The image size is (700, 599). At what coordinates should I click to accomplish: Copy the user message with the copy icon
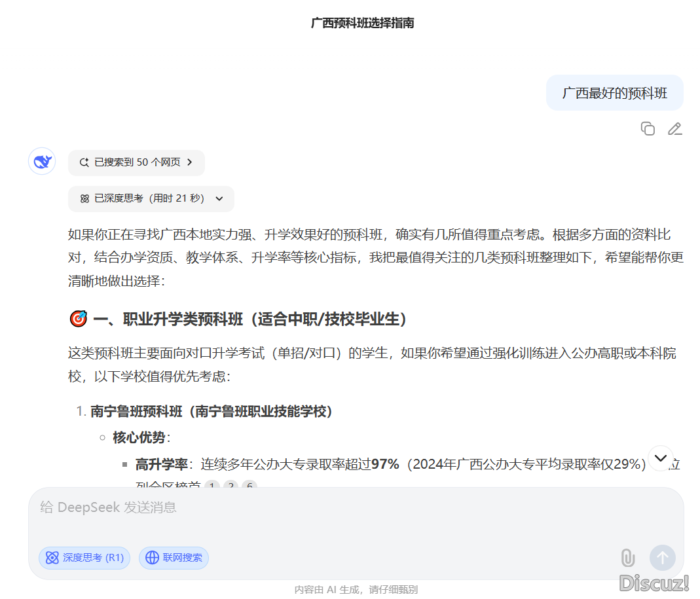click(648, 128)
